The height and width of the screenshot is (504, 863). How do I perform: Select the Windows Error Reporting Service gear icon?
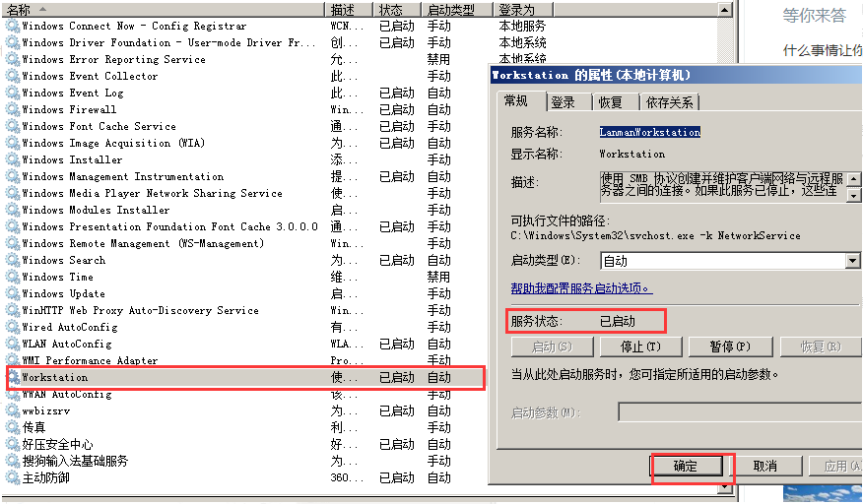pos(12,59)
